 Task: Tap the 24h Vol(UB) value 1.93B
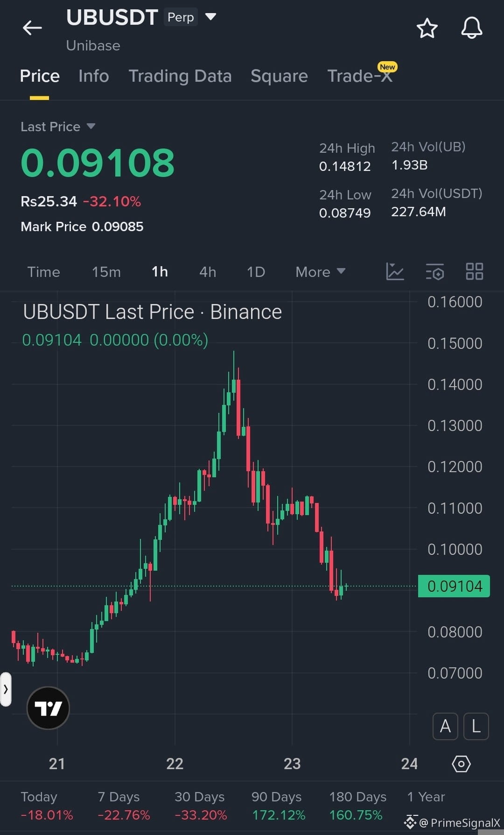[x=409, y=165]
